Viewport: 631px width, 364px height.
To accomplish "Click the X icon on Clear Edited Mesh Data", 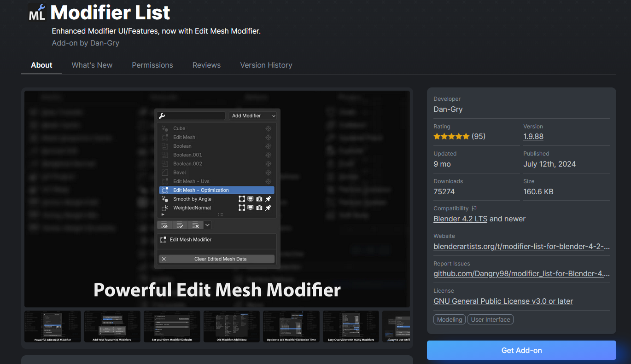I will click(x=164, y=259).
